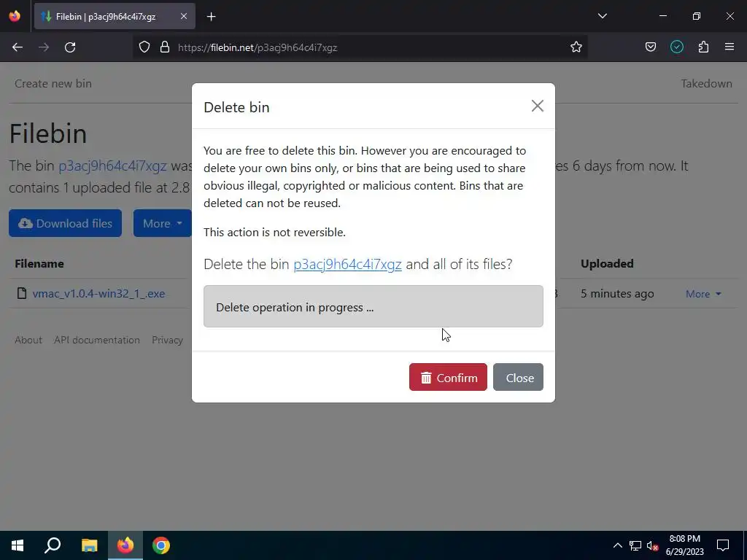Screen dimensions: 747x560
Task: Expand the blue More dropdown button
Action: (x=163, y=223)
